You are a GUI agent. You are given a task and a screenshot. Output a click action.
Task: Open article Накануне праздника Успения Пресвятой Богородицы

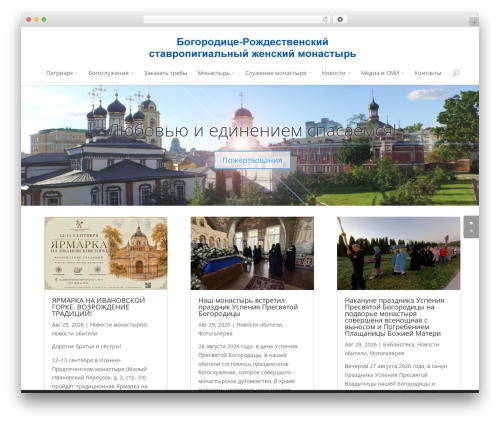click(x=394, y=317)
